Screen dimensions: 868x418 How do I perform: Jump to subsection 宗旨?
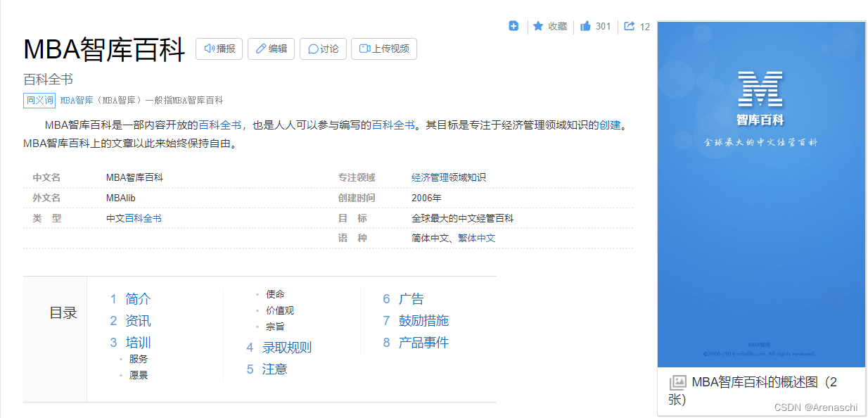275,327
